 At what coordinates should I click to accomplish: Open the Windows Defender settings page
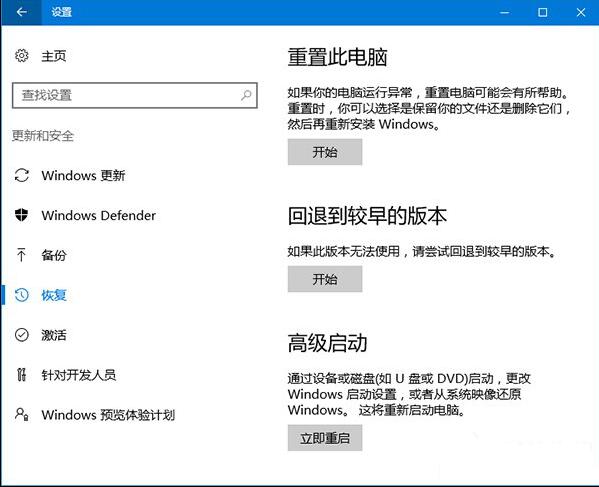(x=99, y=215)
